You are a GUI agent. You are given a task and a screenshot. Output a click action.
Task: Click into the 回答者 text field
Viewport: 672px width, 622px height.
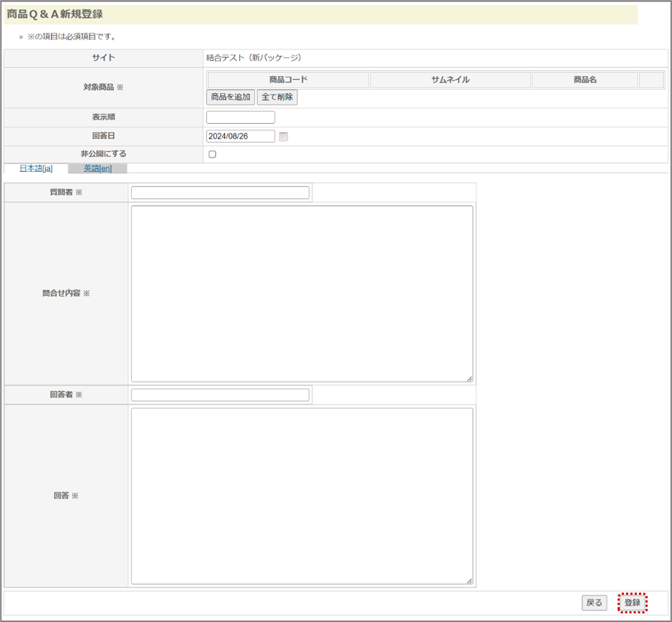point(220,395)
